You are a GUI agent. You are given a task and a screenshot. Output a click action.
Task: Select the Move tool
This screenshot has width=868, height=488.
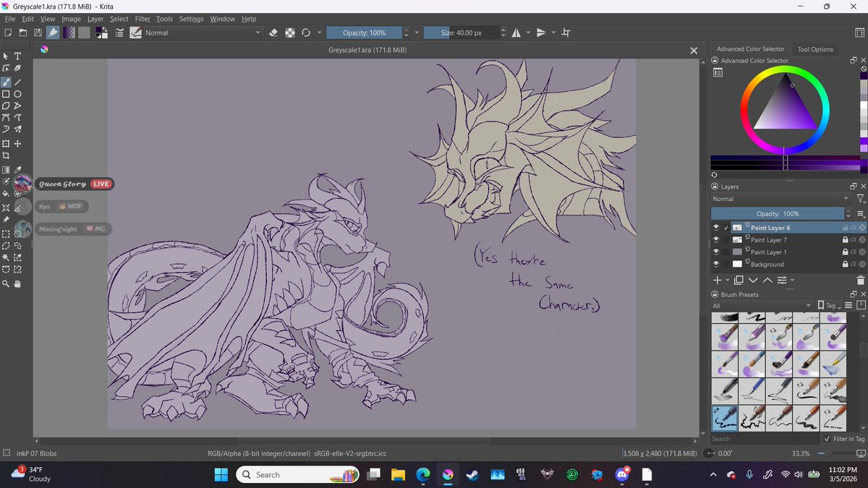[x=17, y=144]
